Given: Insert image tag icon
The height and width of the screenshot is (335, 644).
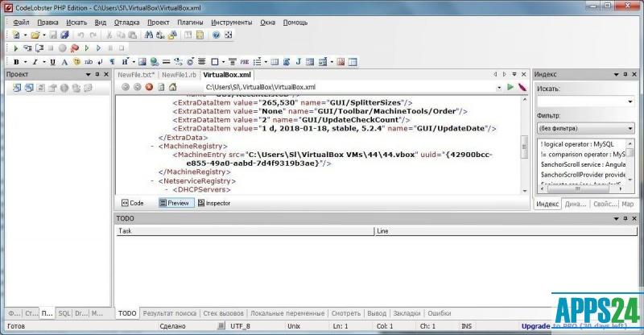Looking at the screenshot, I should (142, 62).
